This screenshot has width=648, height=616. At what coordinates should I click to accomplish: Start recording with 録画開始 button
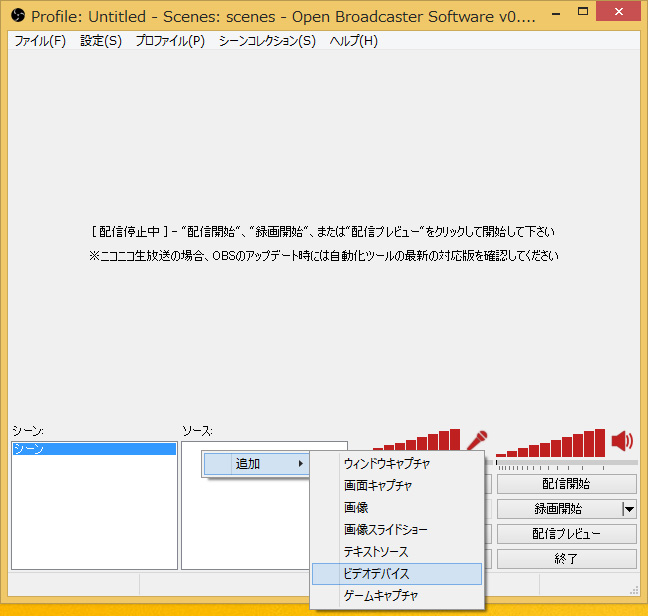click(x=558, y=509)
